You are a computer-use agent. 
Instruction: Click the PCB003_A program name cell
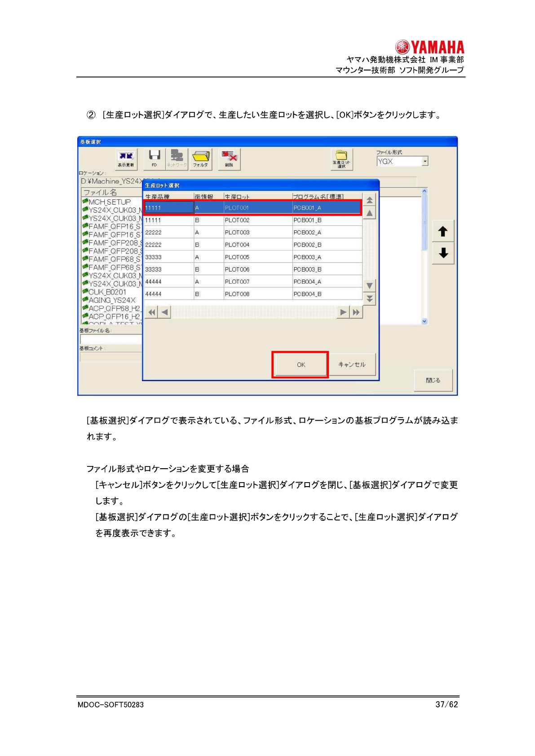[327, 257]
